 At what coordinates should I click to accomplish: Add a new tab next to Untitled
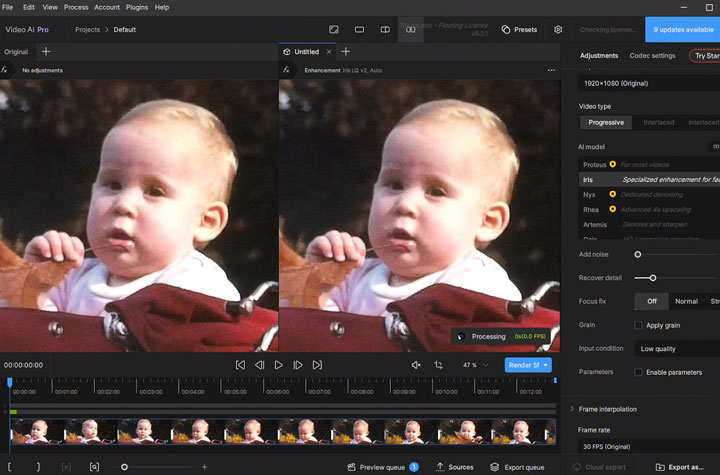point(346,51)
